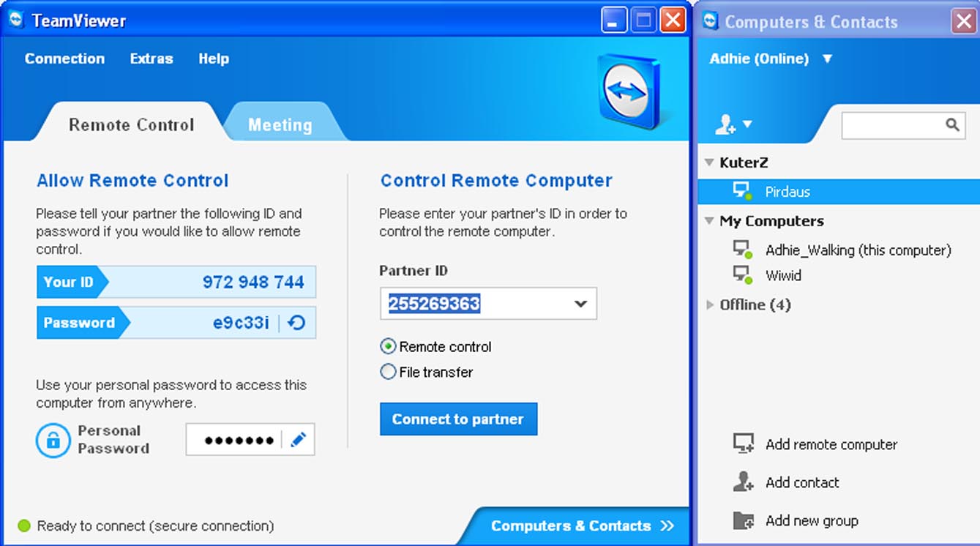Click the magnifier icon in the contacts search box
980x546 pixels.
[952, 124]
